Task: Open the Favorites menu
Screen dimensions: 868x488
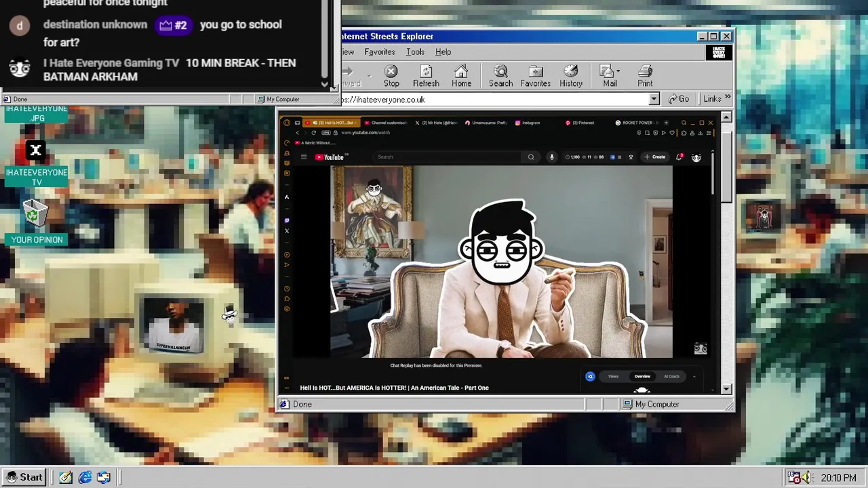Action: click(380, 52)
